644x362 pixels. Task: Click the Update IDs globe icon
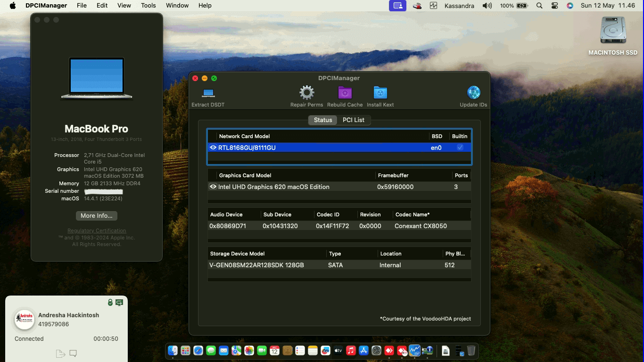473,93
